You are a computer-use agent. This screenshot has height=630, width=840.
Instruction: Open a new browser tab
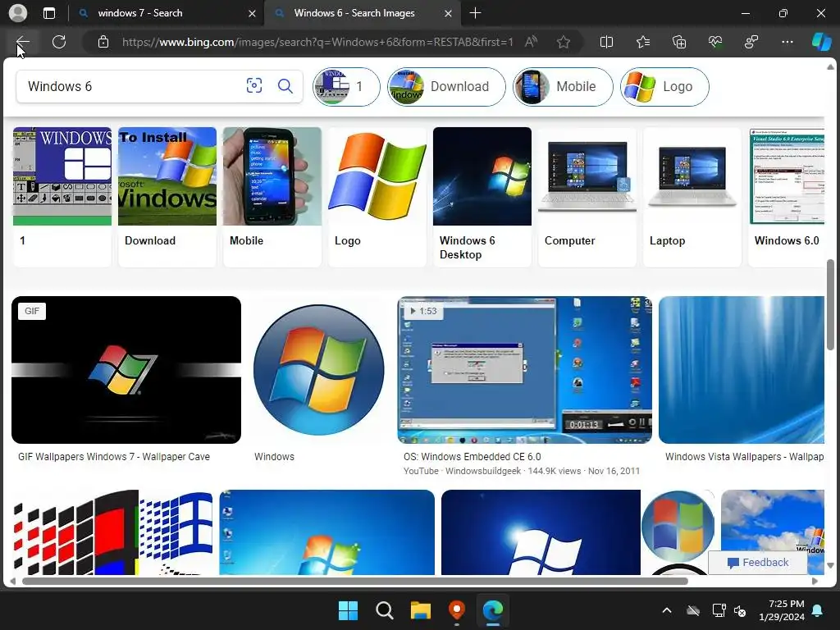(x=475, y=13)
